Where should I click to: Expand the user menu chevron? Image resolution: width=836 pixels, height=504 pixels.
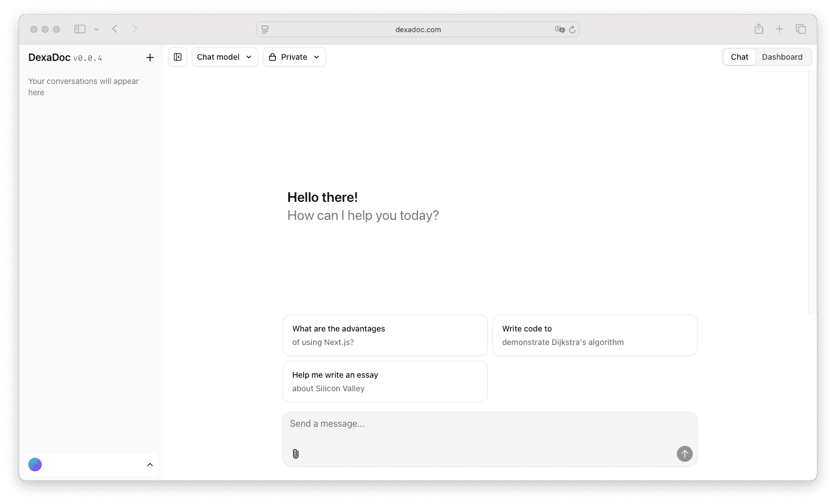(x=150, y=465)
